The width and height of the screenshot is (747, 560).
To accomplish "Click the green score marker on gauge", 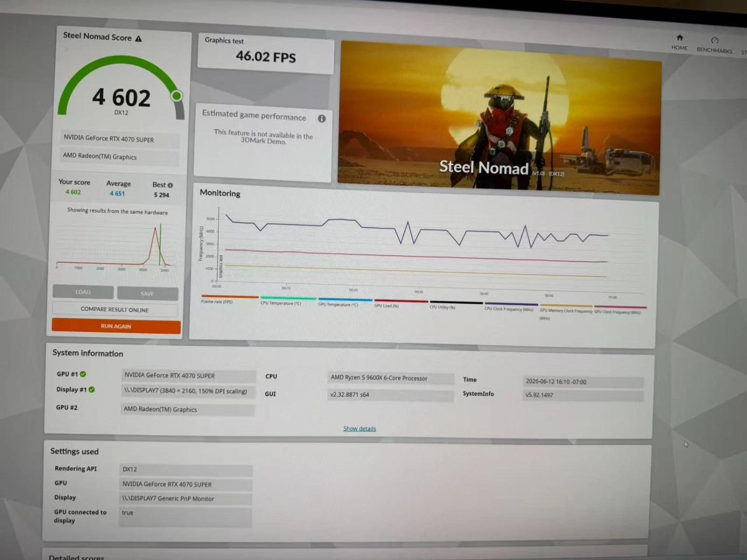I will click(176, 96).
